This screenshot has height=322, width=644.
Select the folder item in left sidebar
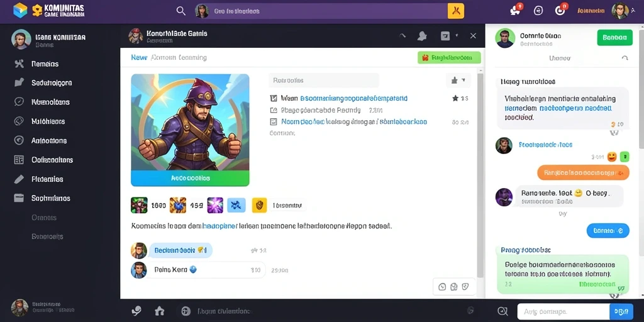coord(19,198)
